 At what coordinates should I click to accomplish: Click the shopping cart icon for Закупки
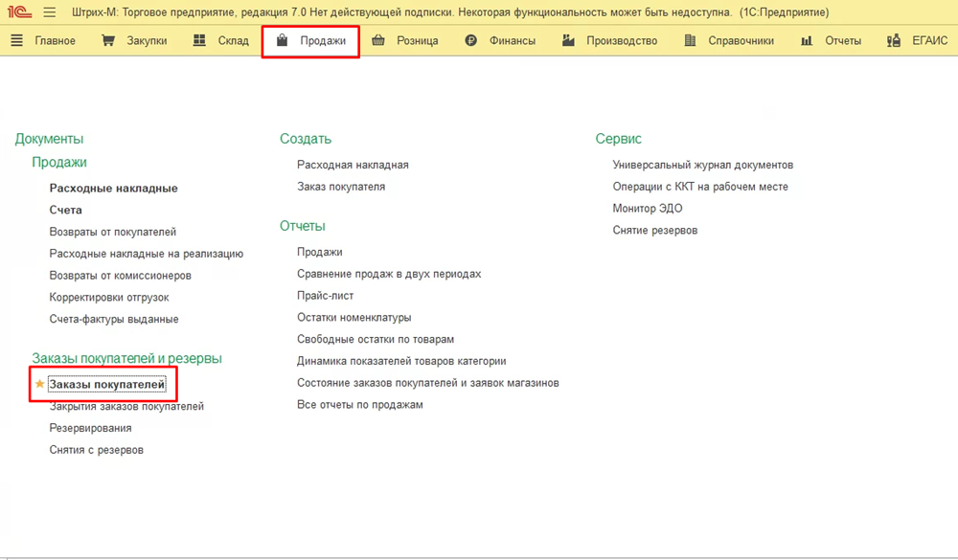[x=108, y=41]
